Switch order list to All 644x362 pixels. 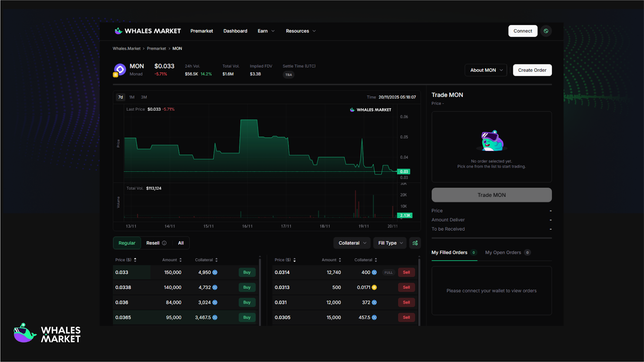[x=181, y=243]
